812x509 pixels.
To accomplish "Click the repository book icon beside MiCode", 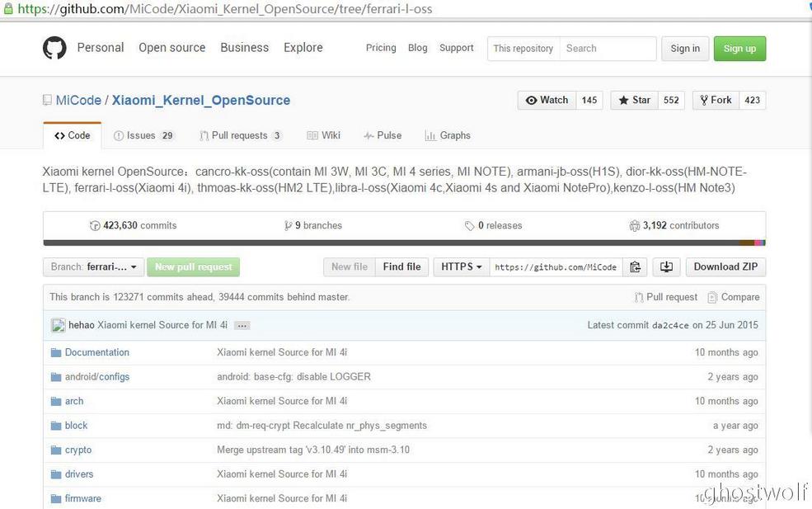I will pos(47,100).
